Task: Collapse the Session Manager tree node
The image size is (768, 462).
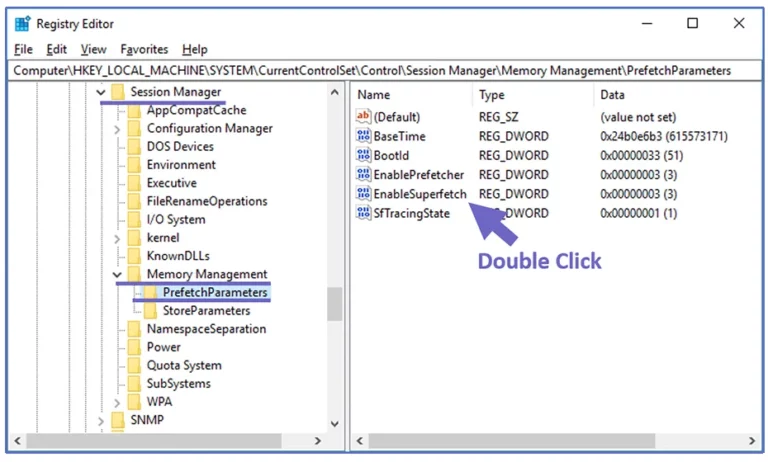Action: point(101,92)
